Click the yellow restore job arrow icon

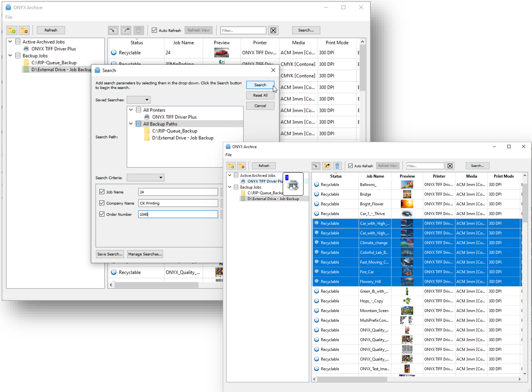[327, 166]
